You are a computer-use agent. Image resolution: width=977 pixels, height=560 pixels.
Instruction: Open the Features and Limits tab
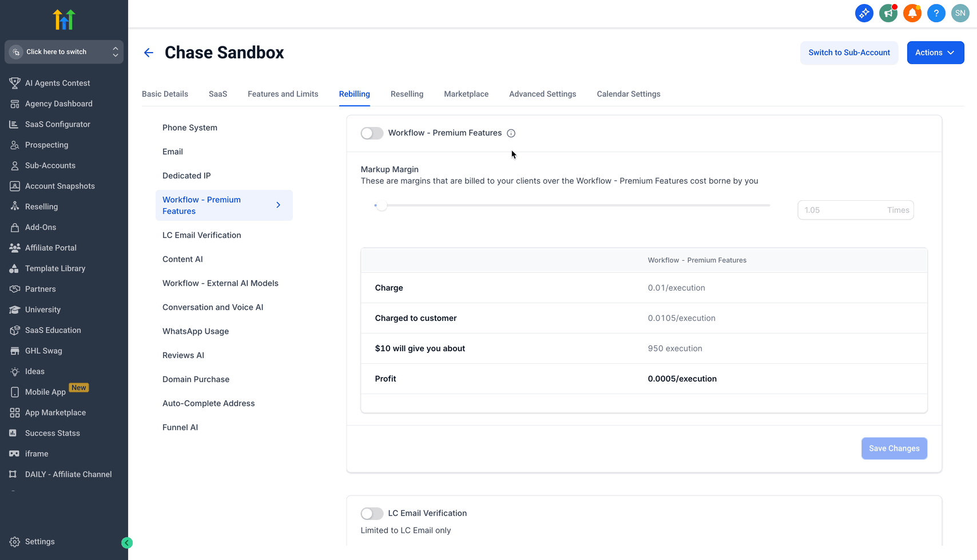pos(283,94)
